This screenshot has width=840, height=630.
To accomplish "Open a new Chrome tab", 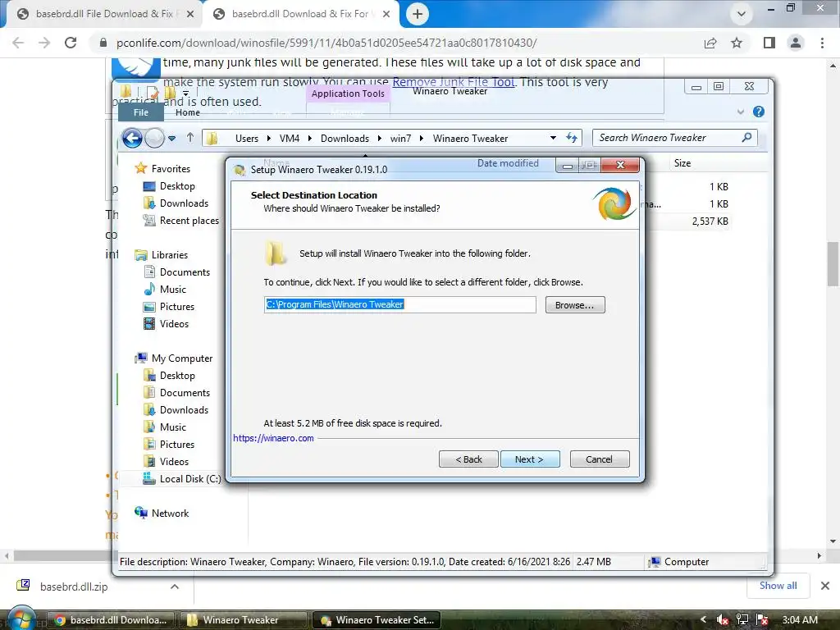I will [x=418, y=14].
